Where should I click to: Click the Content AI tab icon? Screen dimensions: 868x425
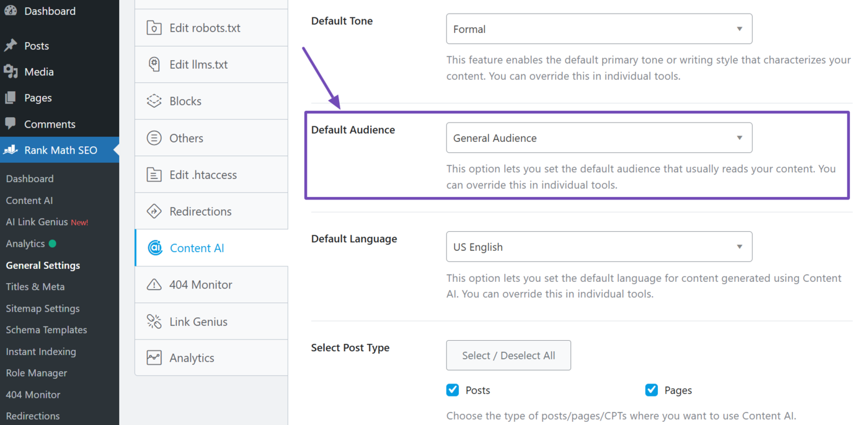coord(154,248)
